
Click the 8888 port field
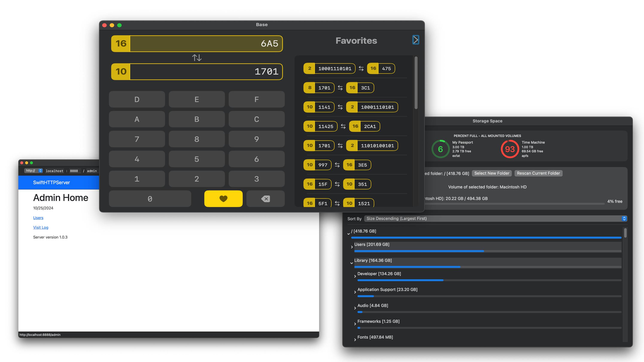(x=75, y=171)
